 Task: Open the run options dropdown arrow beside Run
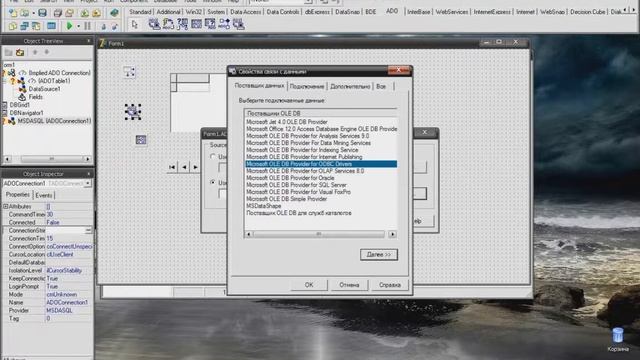[x=78, y=27]
